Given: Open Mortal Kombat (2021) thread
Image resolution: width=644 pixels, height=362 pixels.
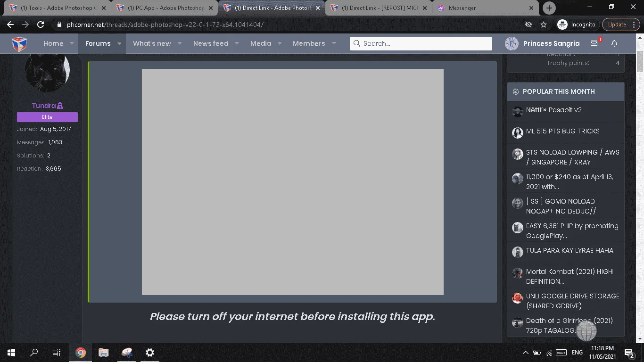Looking at the screenshot, I should coord(570,276).
